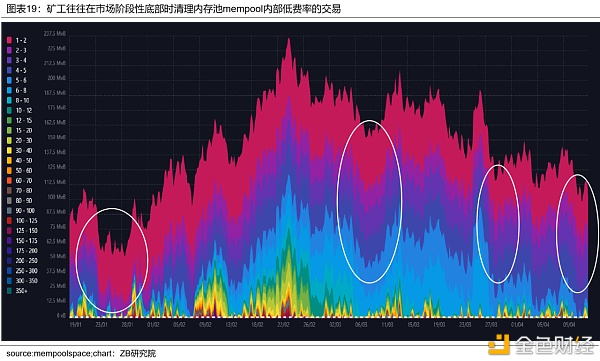Click the 112.5 MvB y-axis label

(55, 182)
